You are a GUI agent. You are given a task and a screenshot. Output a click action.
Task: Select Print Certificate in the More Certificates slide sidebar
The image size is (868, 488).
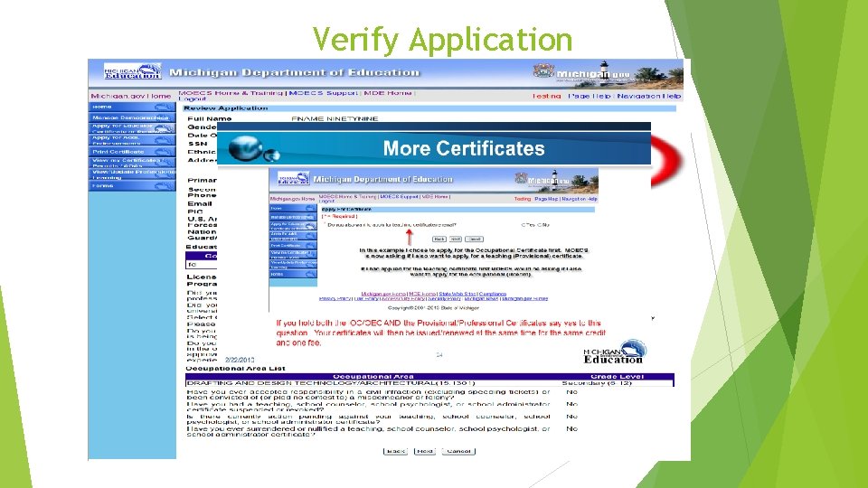[x=293, y=245]
